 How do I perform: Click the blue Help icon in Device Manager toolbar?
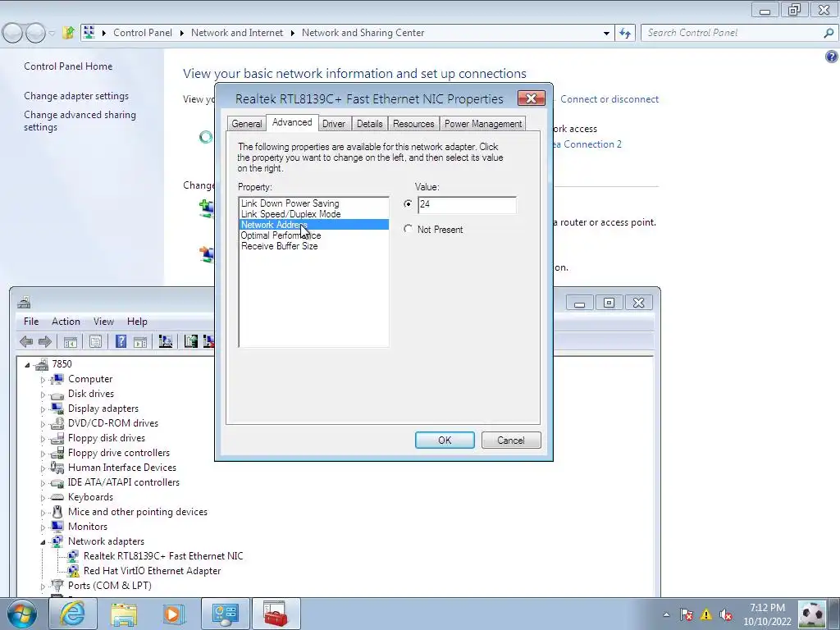121,341
